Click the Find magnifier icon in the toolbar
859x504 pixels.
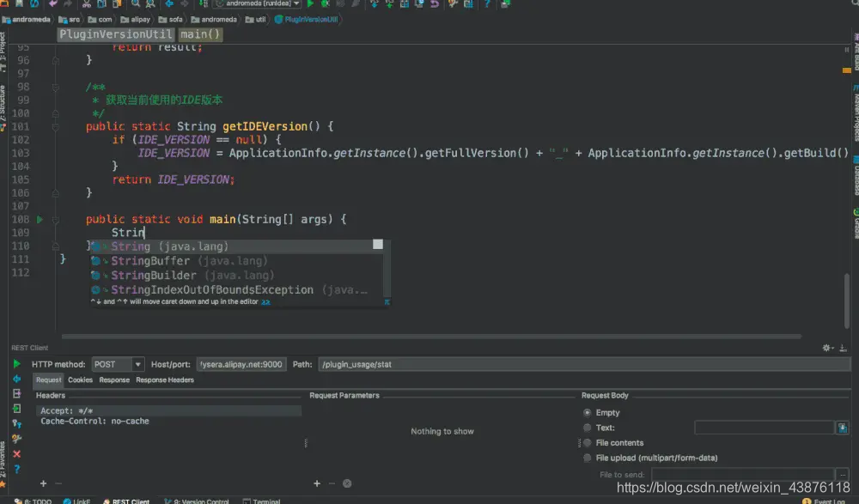(136, 3)
